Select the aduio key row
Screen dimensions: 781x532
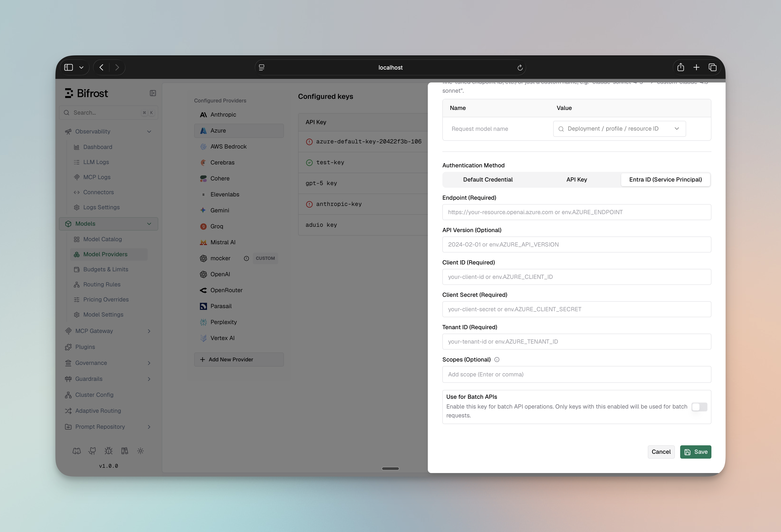(363, 225)
